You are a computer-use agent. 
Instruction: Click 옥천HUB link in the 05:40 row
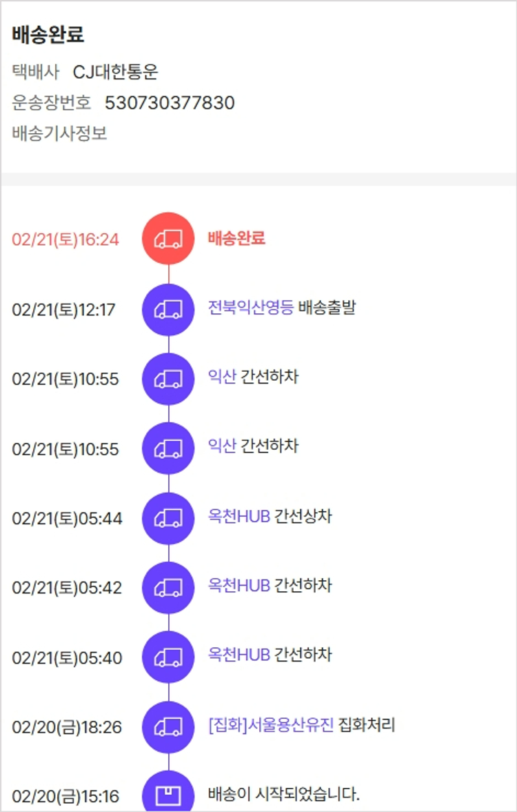point(239,655)
